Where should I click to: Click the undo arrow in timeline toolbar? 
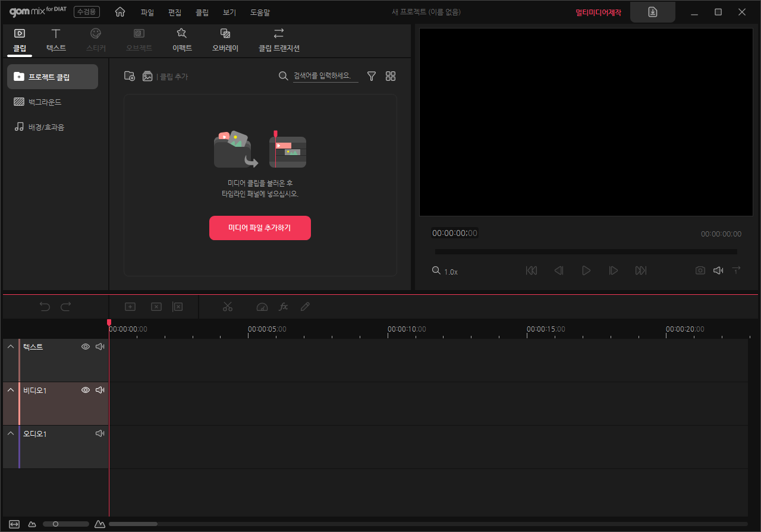pyautogui.click(x=45, y=307)
